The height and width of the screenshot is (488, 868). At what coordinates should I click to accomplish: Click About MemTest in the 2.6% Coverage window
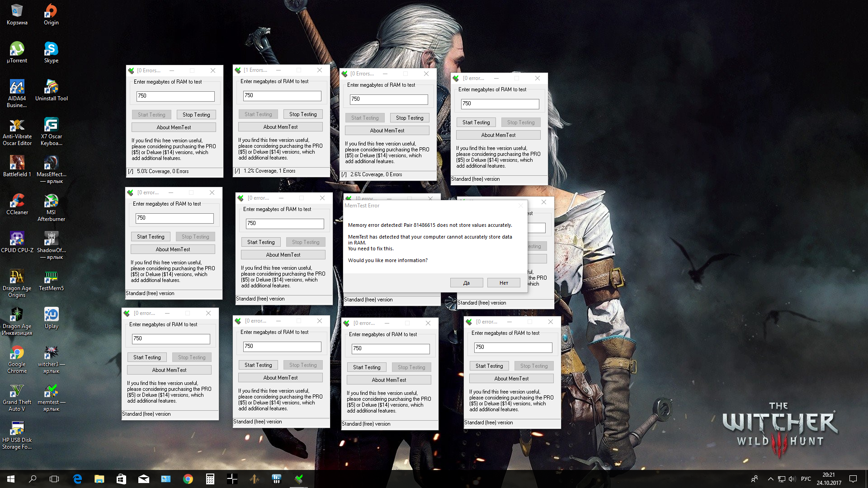click(387, 131)
